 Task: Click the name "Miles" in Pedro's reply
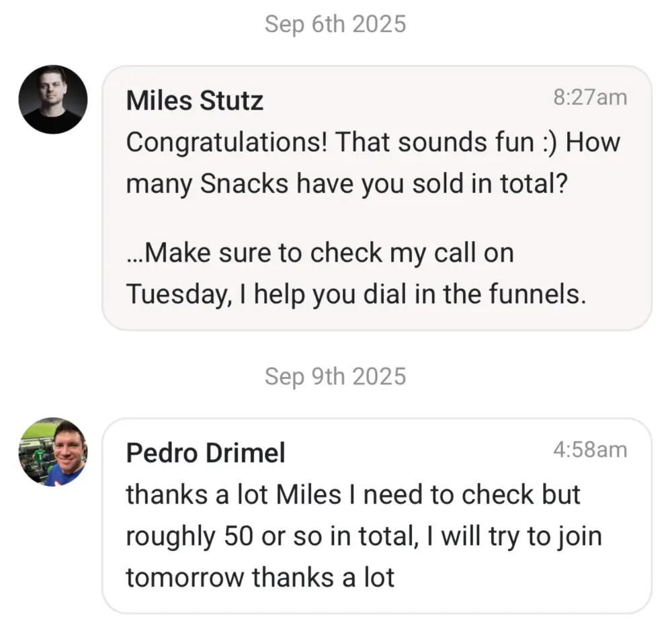(x=308, y=495)
